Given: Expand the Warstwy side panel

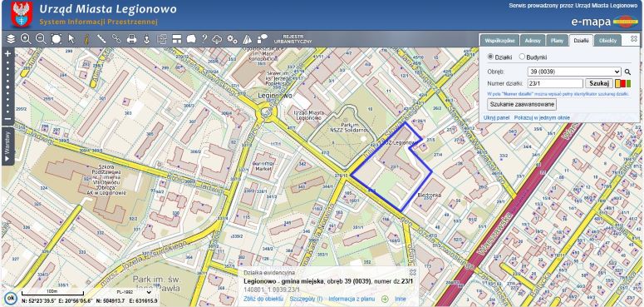Looking at the screenshot, I should pyautogui.click(x=7, y=146).
